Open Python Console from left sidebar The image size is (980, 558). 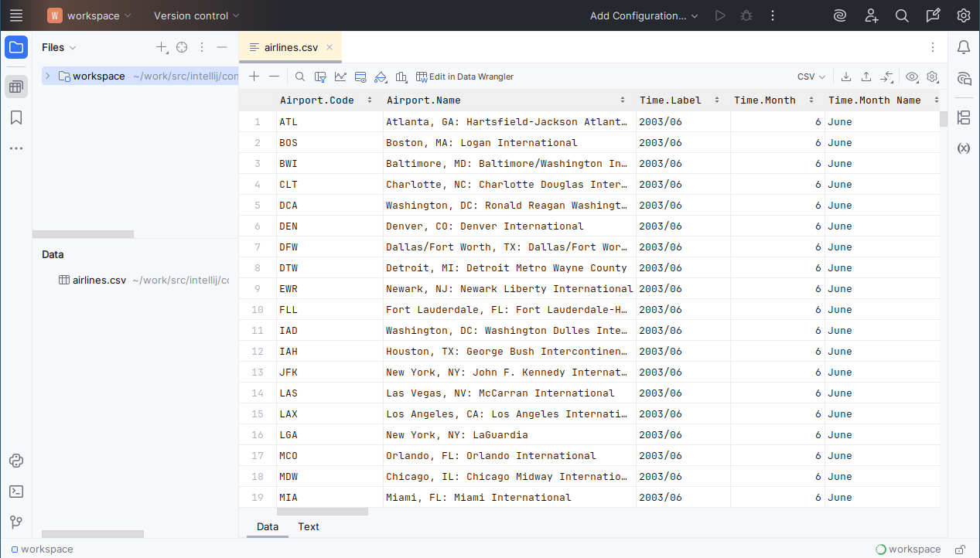(16, 461)
